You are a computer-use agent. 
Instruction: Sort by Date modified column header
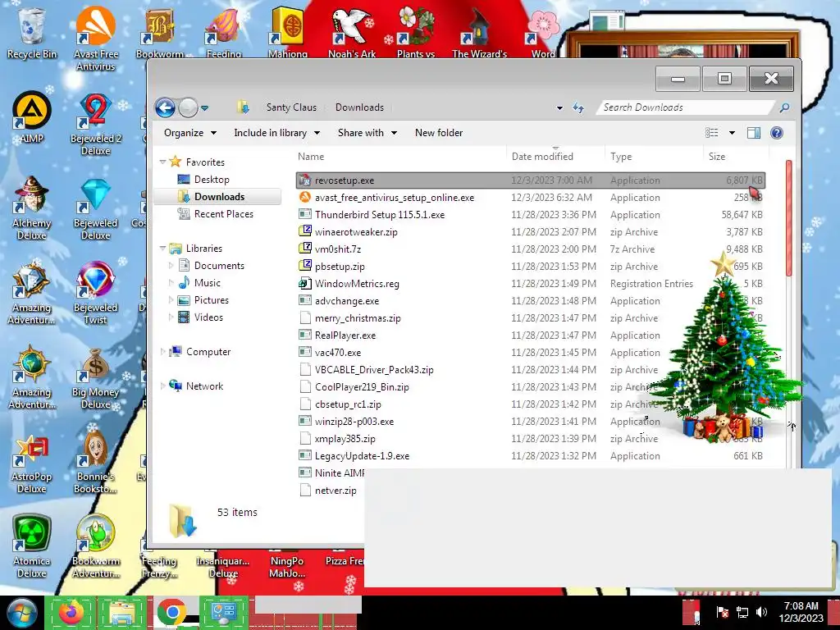tap(555, 157)
